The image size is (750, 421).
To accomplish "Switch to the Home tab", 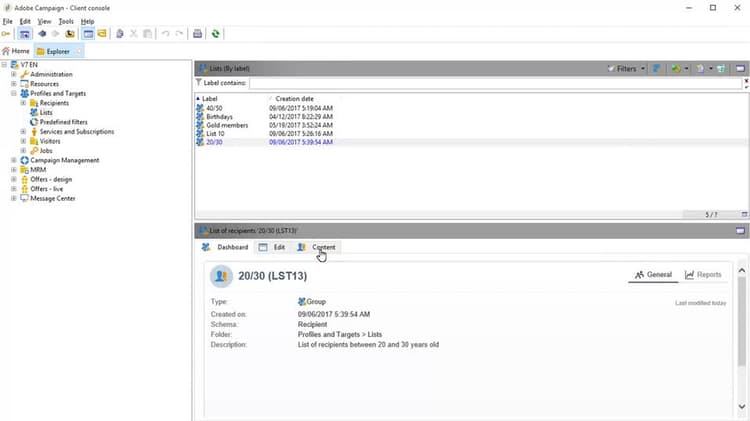I will coord(16,51).
